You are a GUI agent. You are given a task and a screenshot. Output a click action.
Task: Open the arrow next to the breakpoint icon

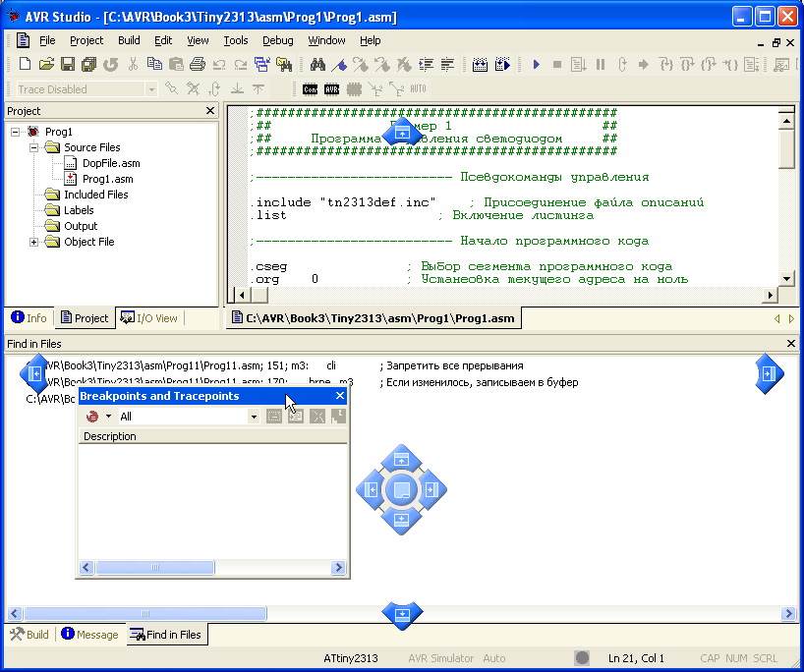click(x=108, y=417)
